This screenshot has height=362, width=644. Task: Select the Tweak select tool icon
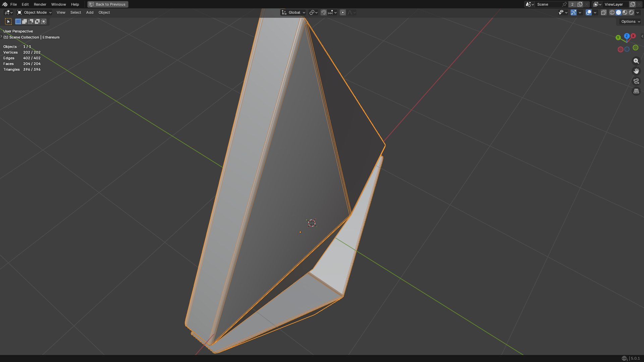[8, 21]
